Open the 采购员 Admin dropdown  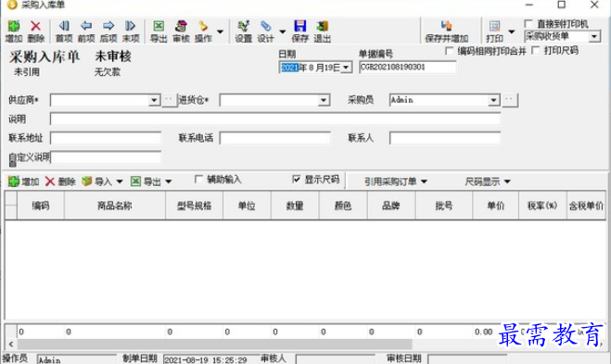493,100
